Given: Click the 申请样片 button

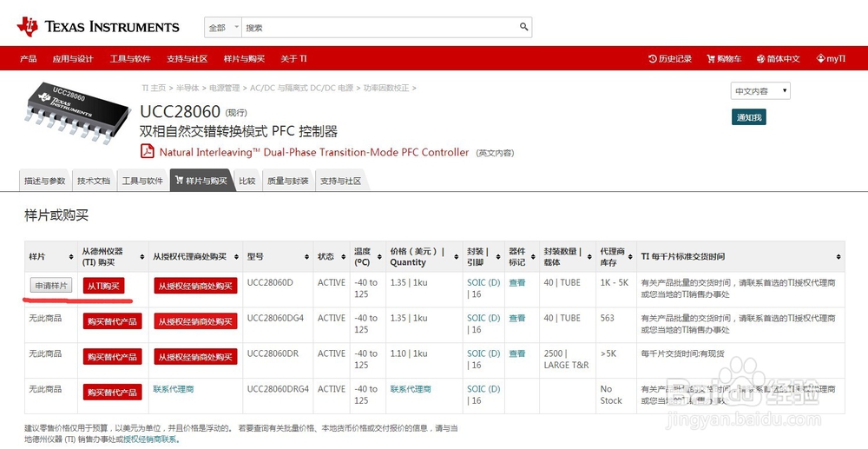Looking at the screenshot, I should pos(51,286).
